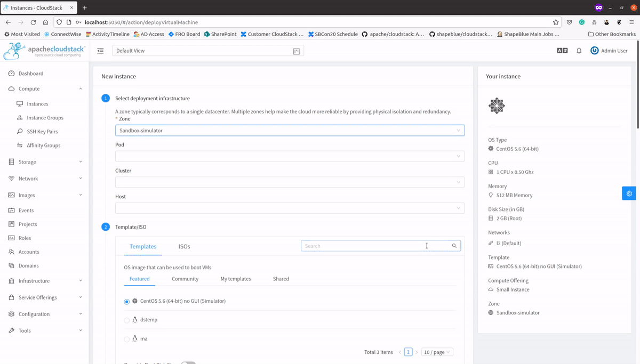Click the Admin User avatar icon

(x=595, y=51)
